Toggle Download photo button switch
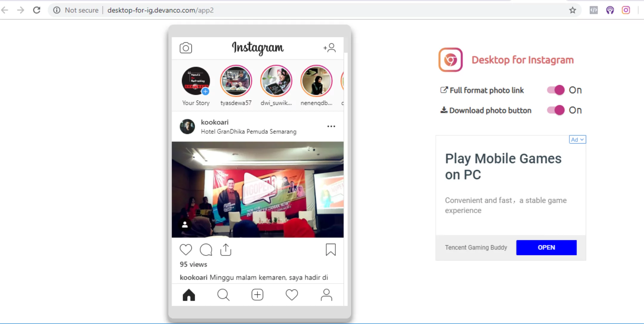 point(556,110)
